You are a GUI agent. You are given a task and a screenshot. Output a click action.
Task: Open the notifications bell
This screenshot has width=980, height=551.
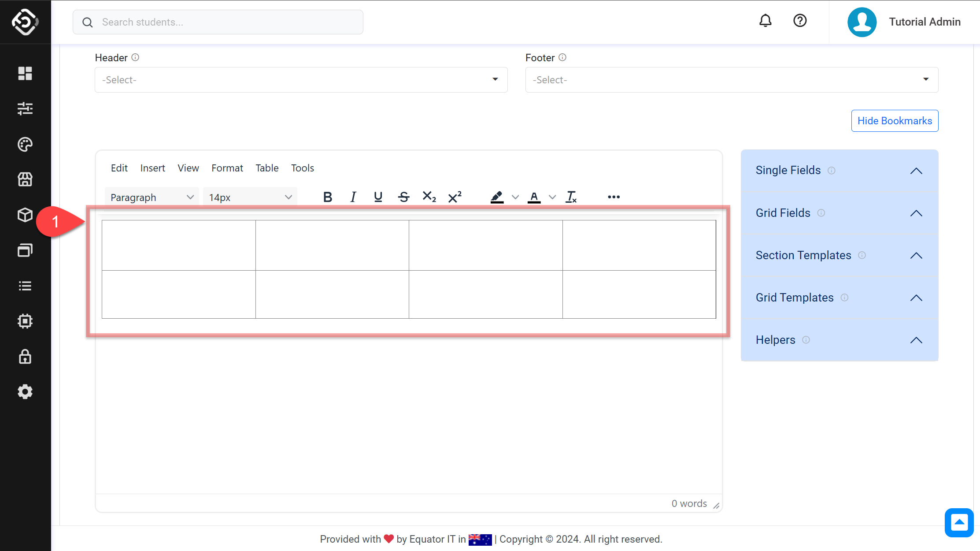pos(766,21)
